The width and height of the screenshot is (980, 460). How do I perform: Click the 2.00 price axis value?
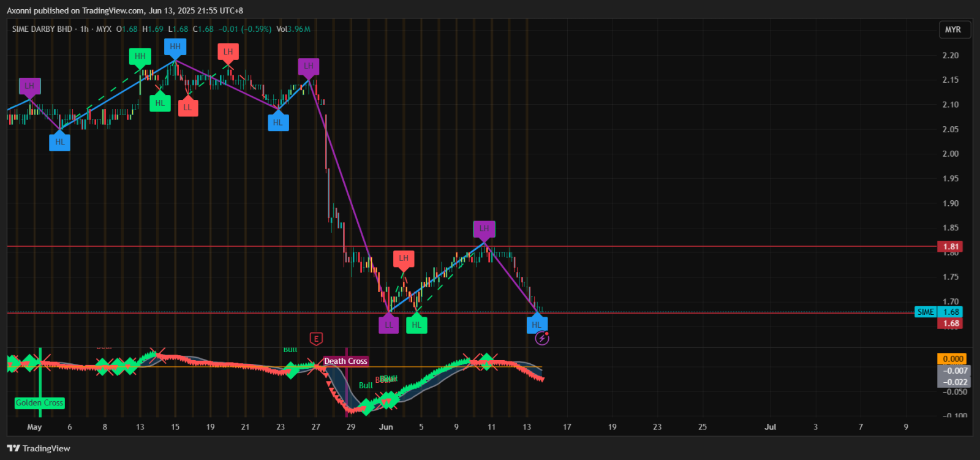point(951,154)
